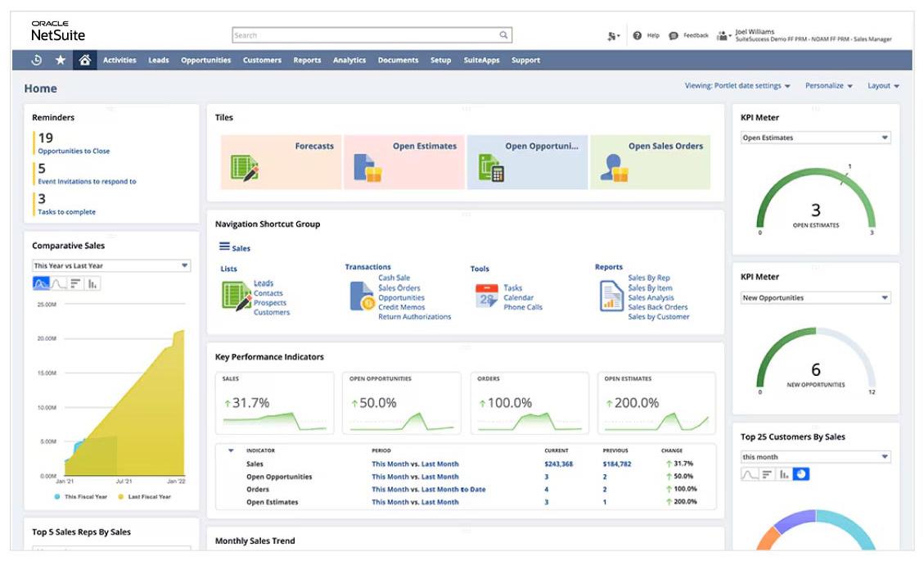Click the Transactions document icon
924x561 pixels.
pyautogui.click(x=362, y=296)
